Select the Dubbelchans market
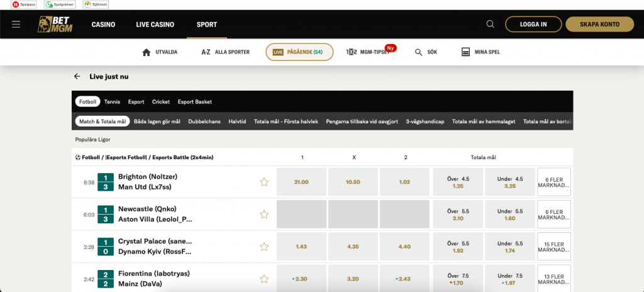Screen dimensions: 644x292 [204, 121]
